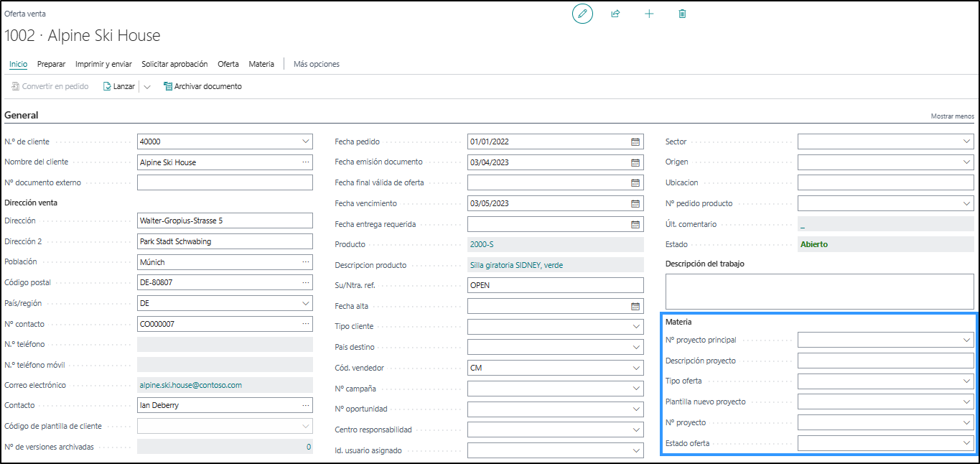The width and height of the screenshot is (980, 464).
Task: Open calendar picker for Fecha pedido
Action: point(635,141)
